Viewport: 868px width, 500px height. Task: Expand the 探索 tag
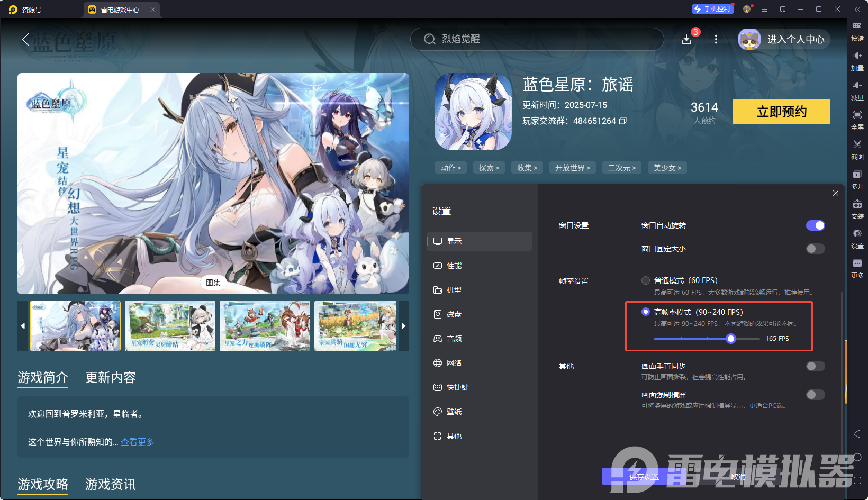tap(489, 168)
